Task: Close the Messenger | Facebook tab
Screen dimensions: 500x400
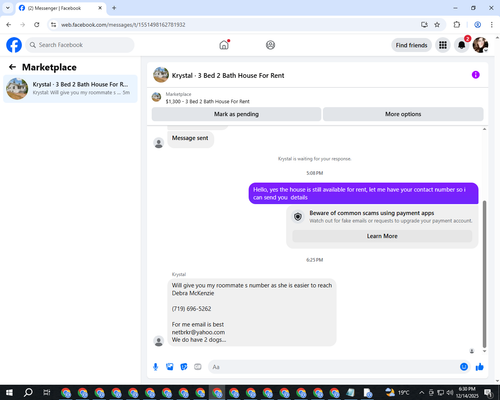Action: tap(100, 8)
